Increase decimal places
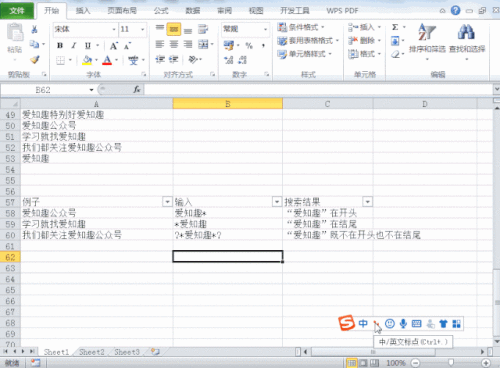Image resolution: width=500 pixels, height=368 pixels. tap(229, 60)
